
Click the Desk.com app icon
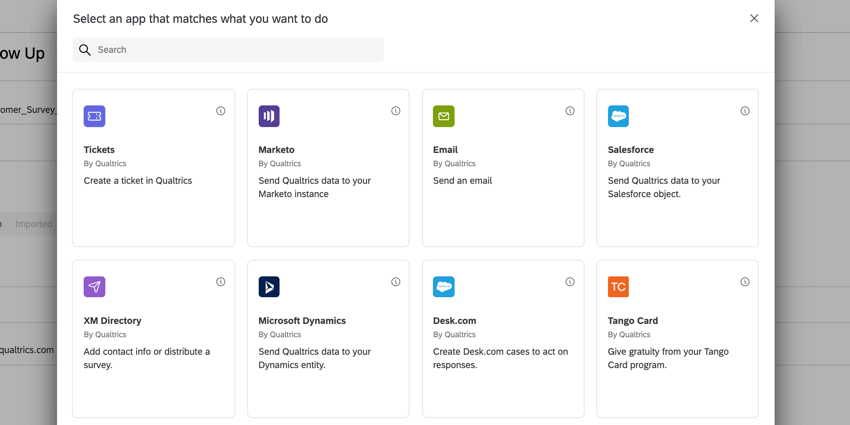[x=444, y=287]
